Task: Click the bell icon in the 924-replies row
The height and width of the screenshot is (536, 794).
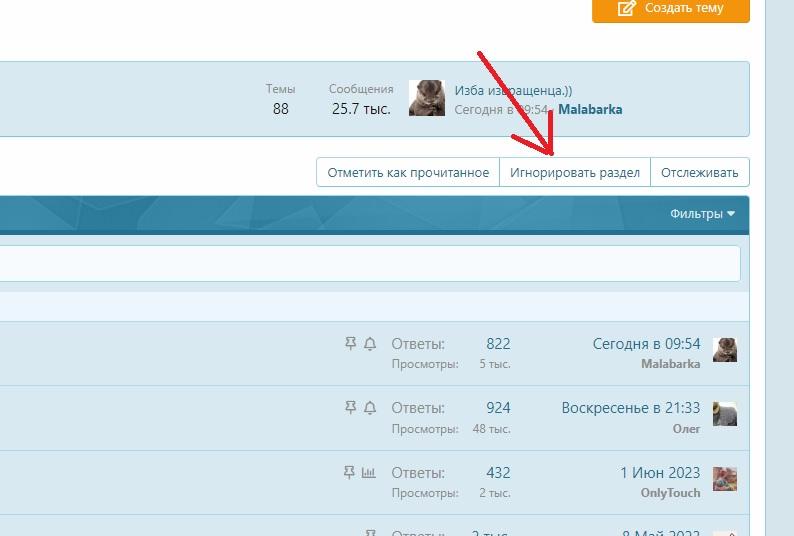Action: 370,408
